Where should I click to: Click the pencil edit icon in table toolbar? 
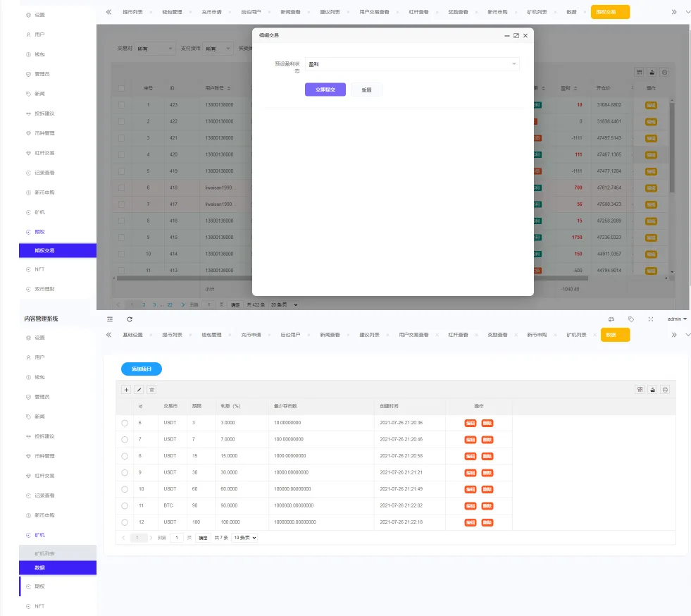139,389
